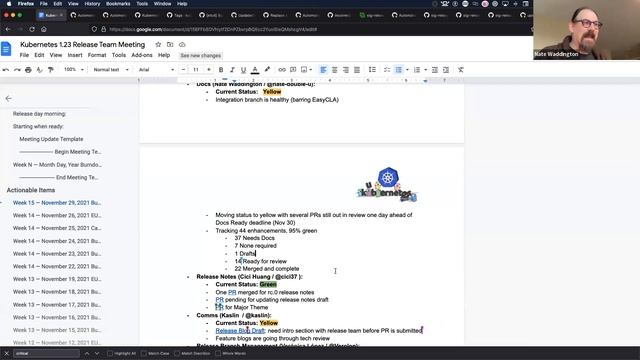Toggle Italic formatting
The image size is (640, 360).
click(x=232, y=70)
